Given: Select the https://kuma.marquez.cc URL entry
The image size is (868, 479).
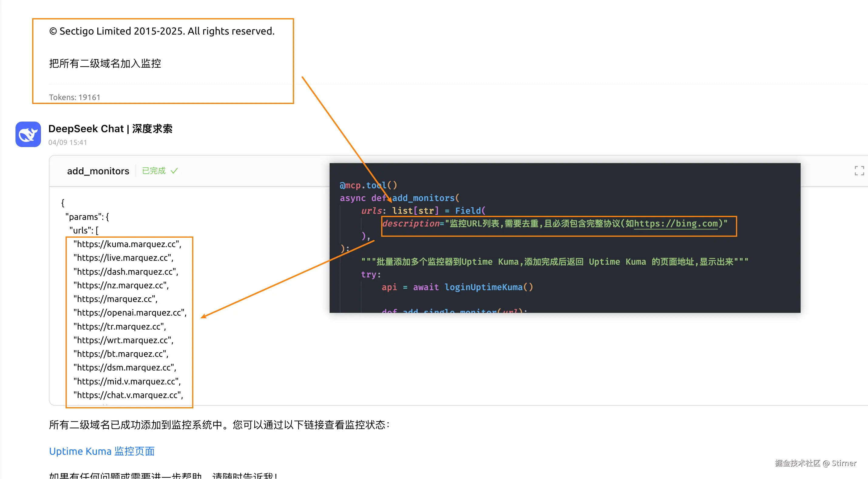Looking at the screenshot, I should [127, 244].
